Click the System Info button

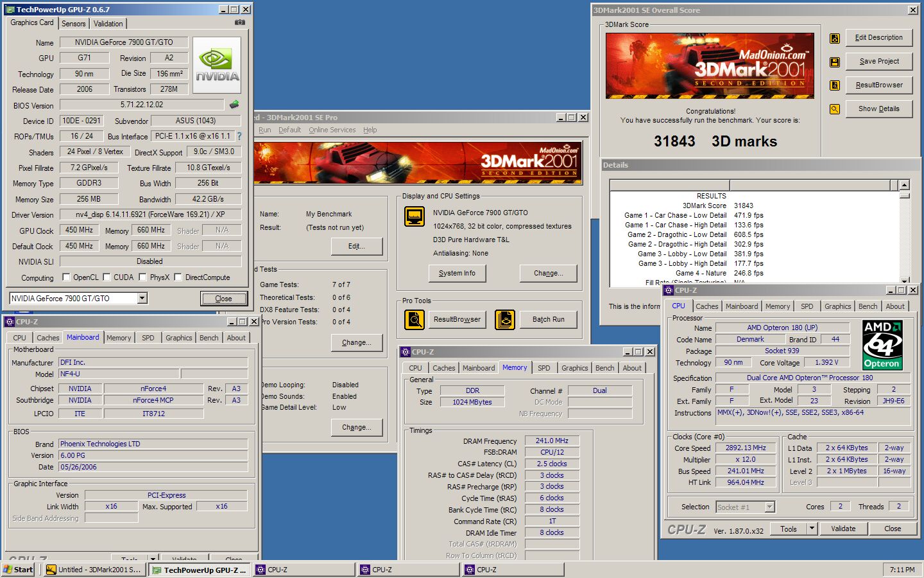pyautogui.click(x=457, y=274)
